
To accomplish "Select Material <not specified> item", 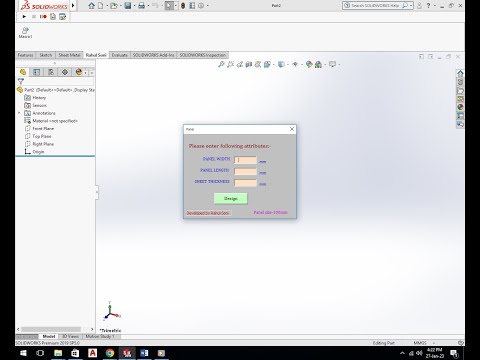I will (x=51, y=121).
